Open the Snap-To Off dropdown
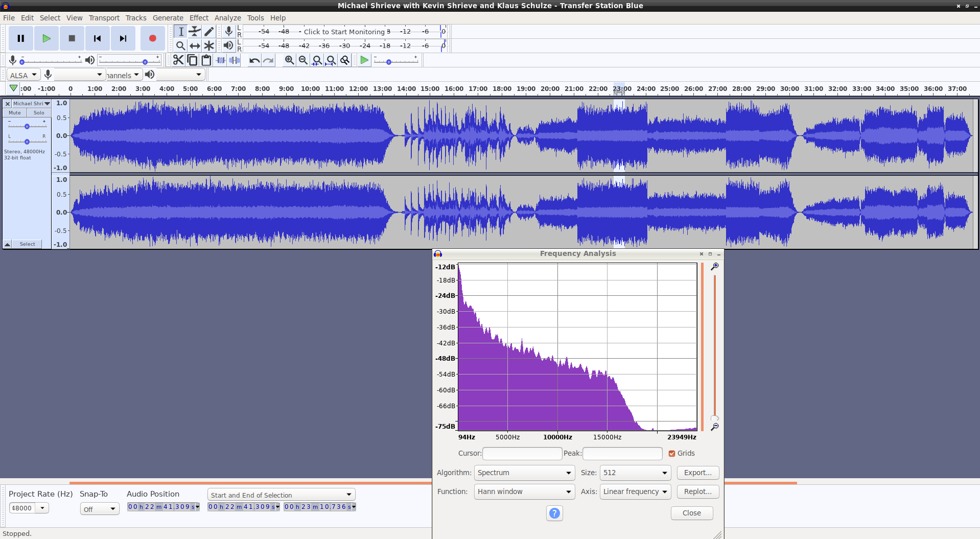The image size is (980, 539). tap(100, 509)
